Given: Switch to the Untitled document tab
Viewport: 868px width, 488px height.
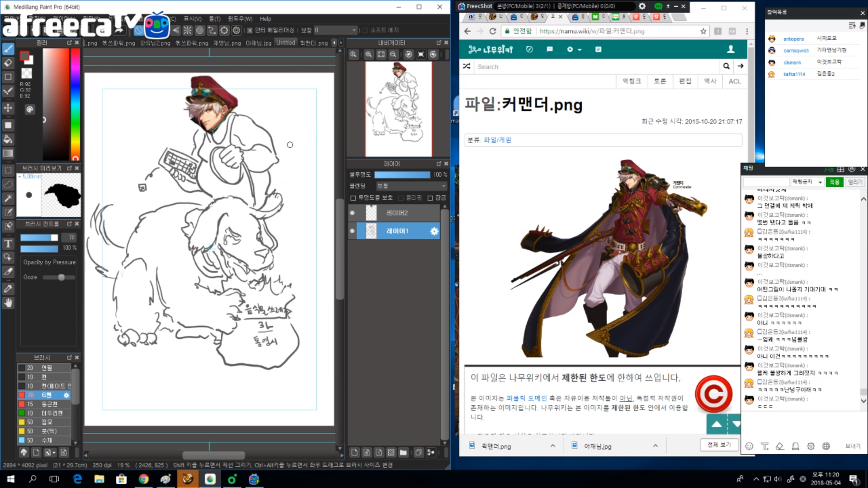Looking at the screenshot, I should pyautogui.click(x=286, y=42).
